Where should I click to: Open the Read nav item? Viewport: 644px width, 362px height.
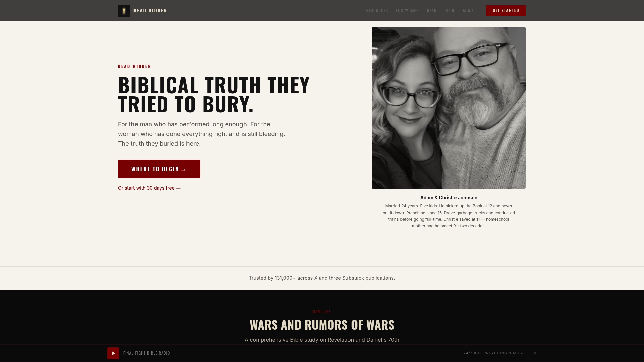tap(432, 11)
